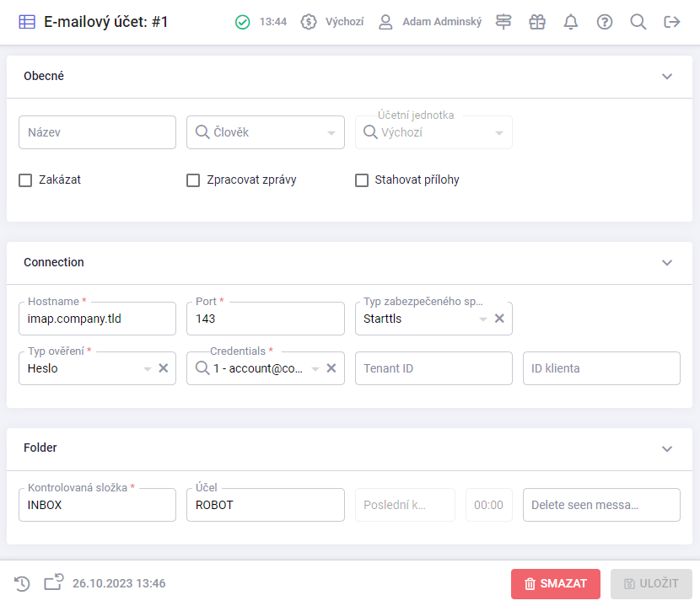Toggle the Stahovat přílohy checkbox
Viewport: 700px width, 606px height.
362,180
